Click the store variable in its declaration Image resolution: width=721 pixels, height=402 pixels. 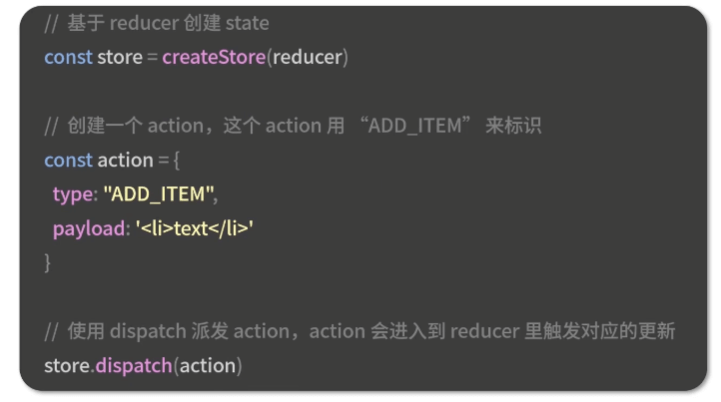[x=120, y=57]
